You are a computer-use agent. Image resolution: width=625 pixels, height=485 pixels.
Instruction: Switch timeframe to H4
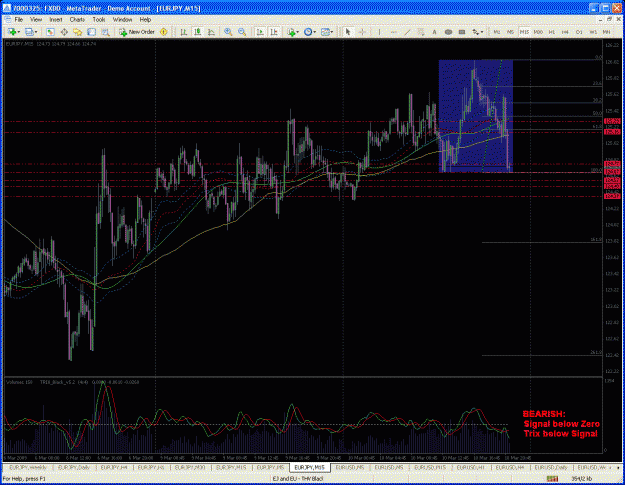(565, 32)
